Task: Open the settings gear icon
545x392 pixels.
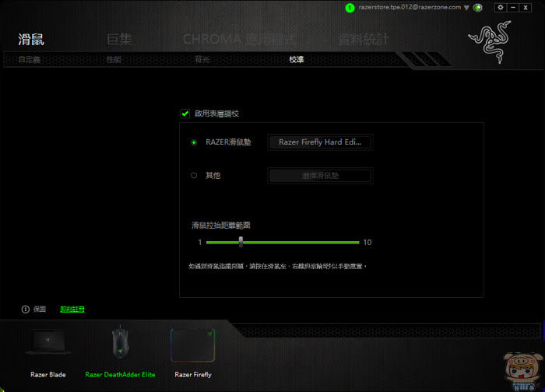Action: tap(500, 7)
